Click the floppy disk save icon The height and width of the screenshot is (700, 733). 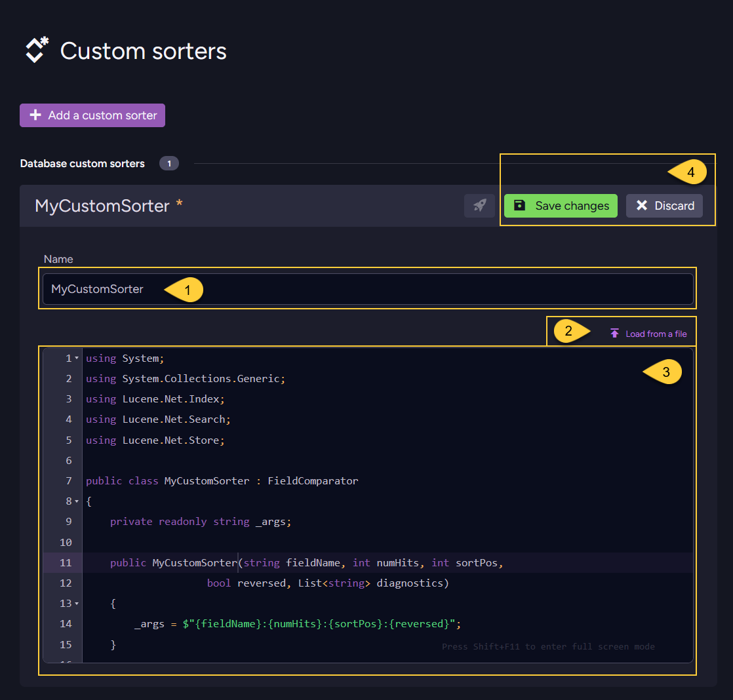(519, 206)
